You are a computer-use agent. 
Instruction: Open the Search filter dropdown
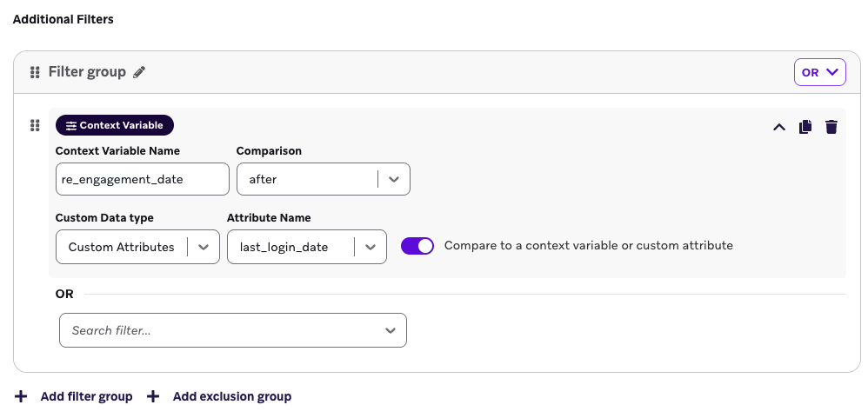(232, 330)
